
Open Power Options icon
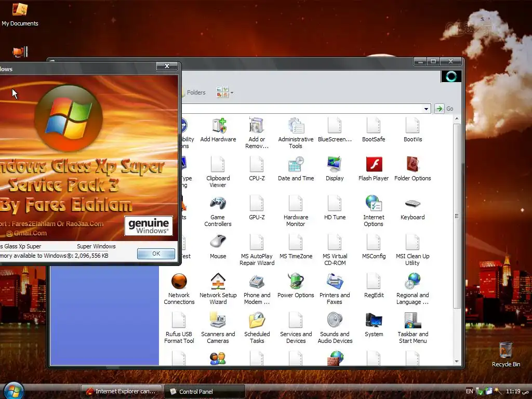coord(296,286)
